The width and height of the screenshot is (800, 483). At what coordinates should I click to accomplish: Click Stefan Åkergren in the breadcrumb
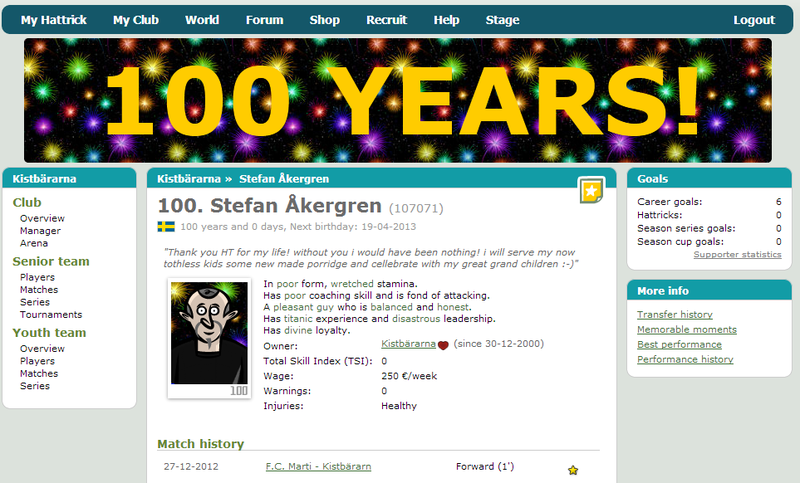coord(284,179)
